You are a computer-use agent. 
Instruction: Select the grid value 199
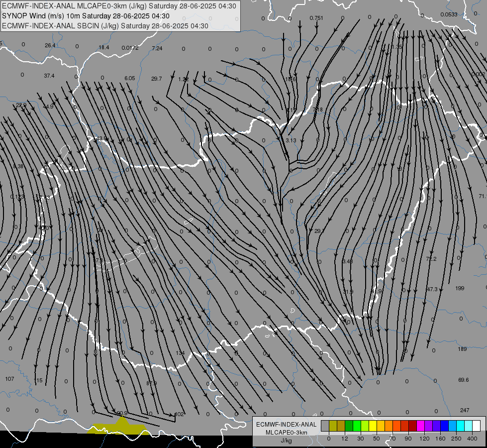click(x=460, y=288)
